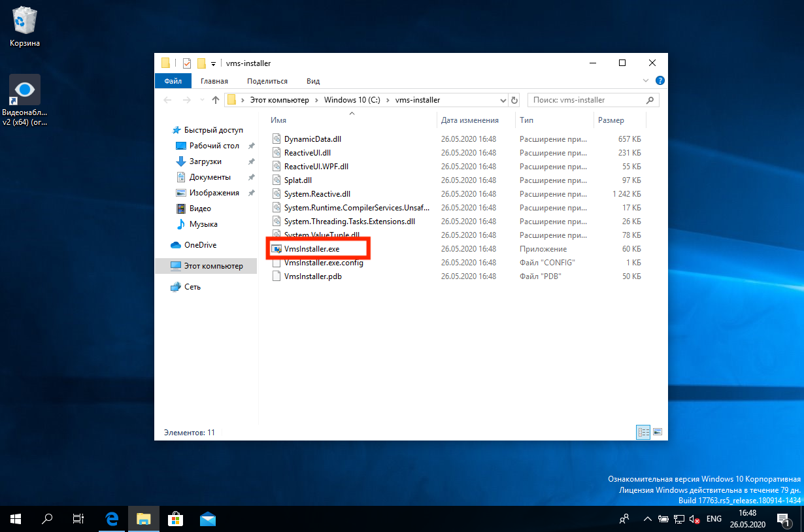Sort by the Тип column header
Viewport: 804px width, 532px height.
point(526,120)
